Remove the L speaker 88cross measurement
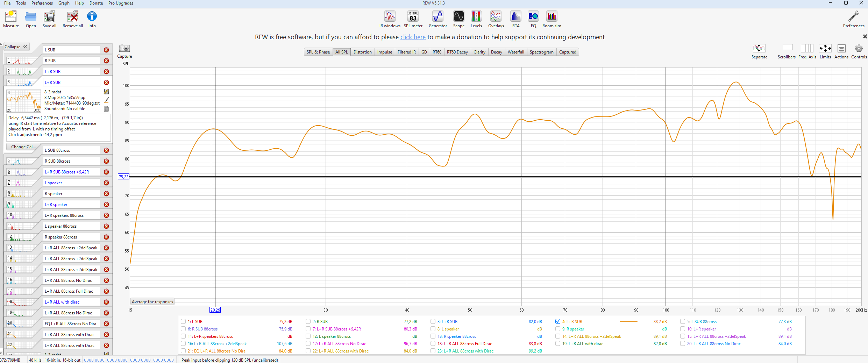Viewport: 868px width, 363px height. (106, 226)
